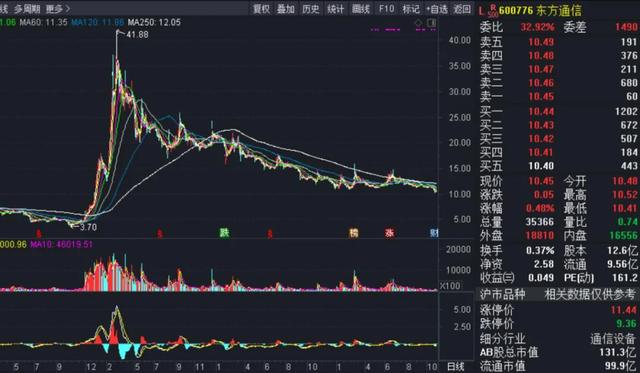Click the 流通市值 99.9亿 value
Viewport: 640px width, 373px height.
[x=621, y=366]
